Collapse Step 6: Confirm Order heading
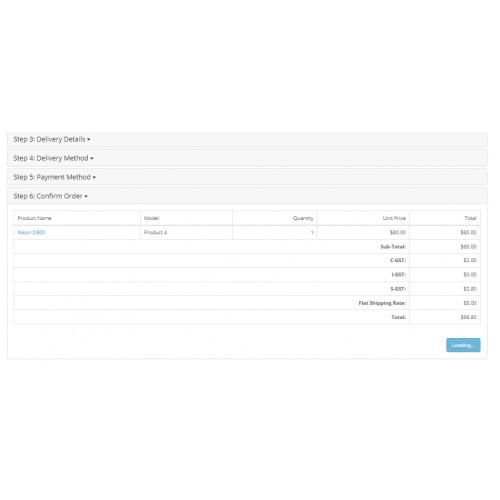Image resolution: width=500 pixels, height=500 pixels. pyautogui.click(x=50, y=196)
